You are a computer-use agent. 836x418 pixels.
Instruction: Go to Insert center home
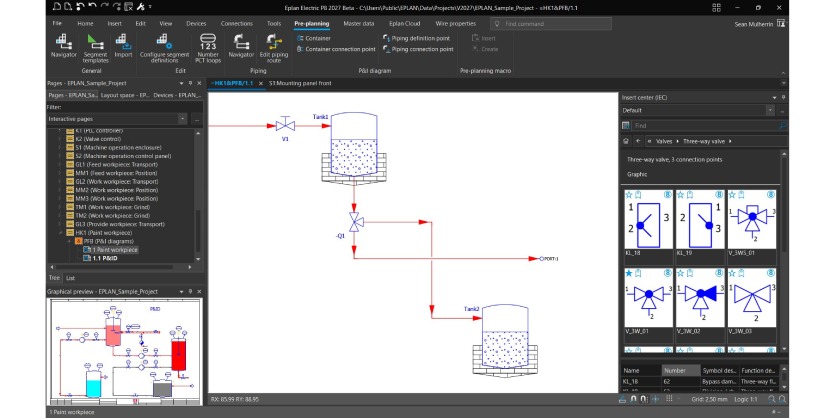tap(626, 141)
